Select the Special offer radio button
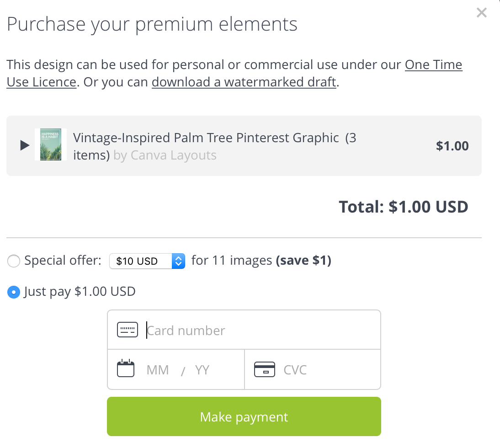The height and width of the screenshot is (448, 500). coord(14,261)
